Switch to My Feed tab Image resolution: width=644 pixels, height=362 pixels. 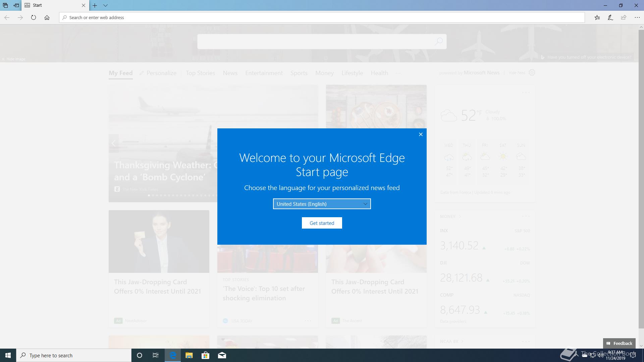click(x=121, y=73)
